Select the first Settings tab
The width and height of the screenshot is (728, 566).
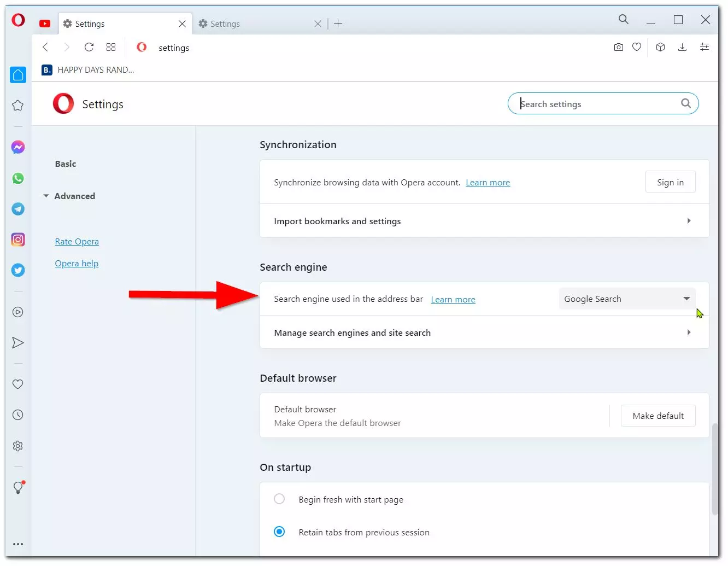[119, 24]
